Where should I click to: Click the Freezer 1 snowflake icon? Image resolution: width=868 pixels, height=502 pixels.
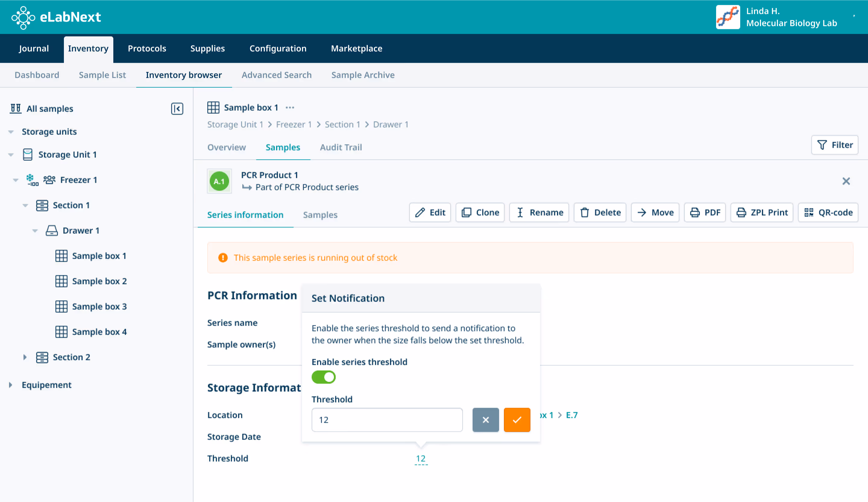tap(32, 180)
